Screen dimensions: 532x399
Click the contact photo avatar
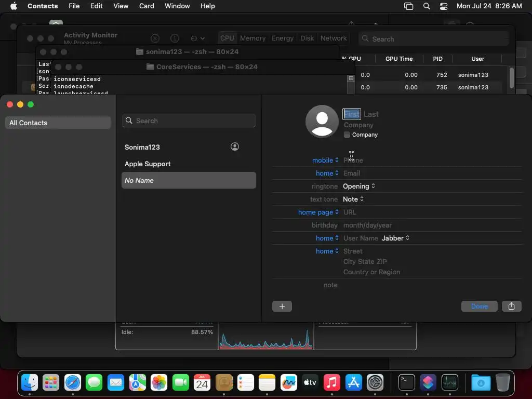(x=322, y=122)
